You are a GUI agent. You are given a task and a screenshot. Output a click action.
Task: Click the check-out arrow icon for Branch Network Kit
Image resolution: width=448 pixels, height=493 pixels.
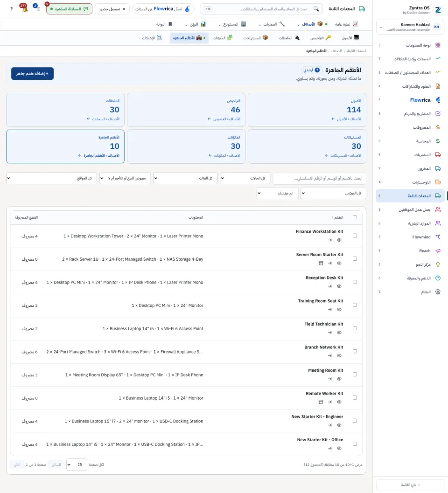tap(330, 355)
